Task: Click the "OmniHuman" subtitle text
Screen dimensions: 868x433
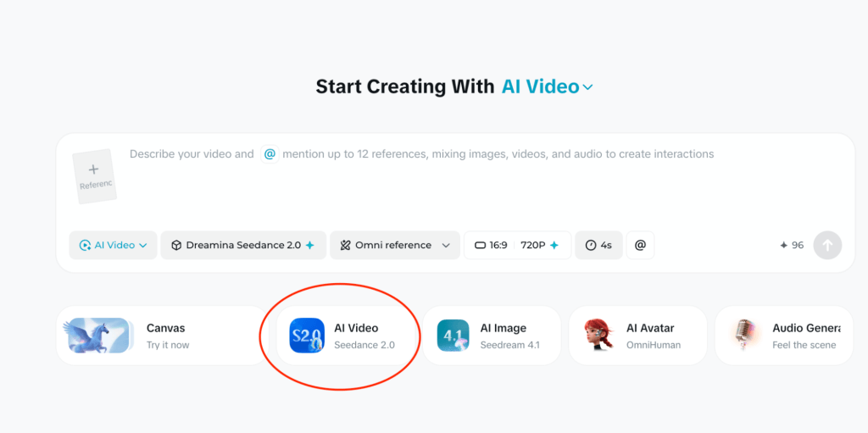Action: [654, 345]
